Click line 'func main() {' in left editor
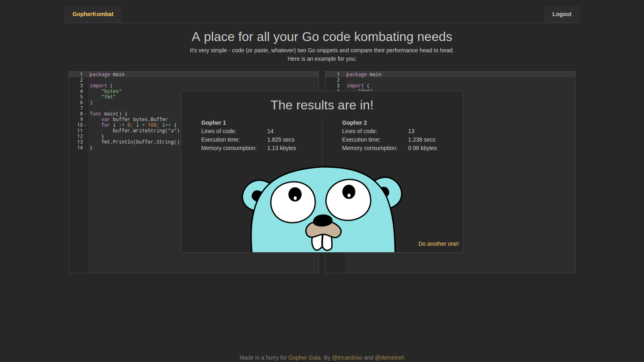The width and height of the screenshot is (644, 362). click(x=109, y=114)
